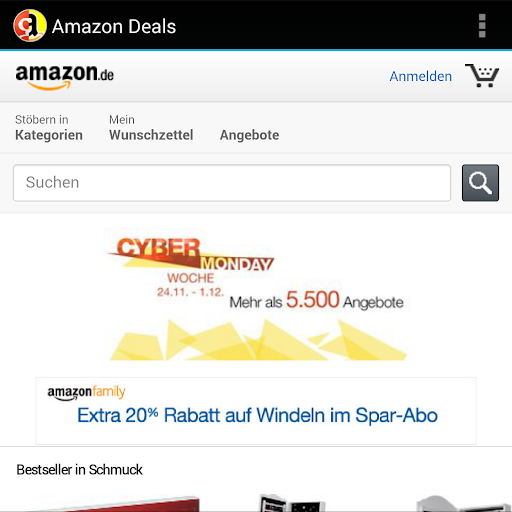Open Extra 20% Rabatt auf Windeln offer
Image resolution: width=512 pixels, height=512 pixels.
[257, 415]
